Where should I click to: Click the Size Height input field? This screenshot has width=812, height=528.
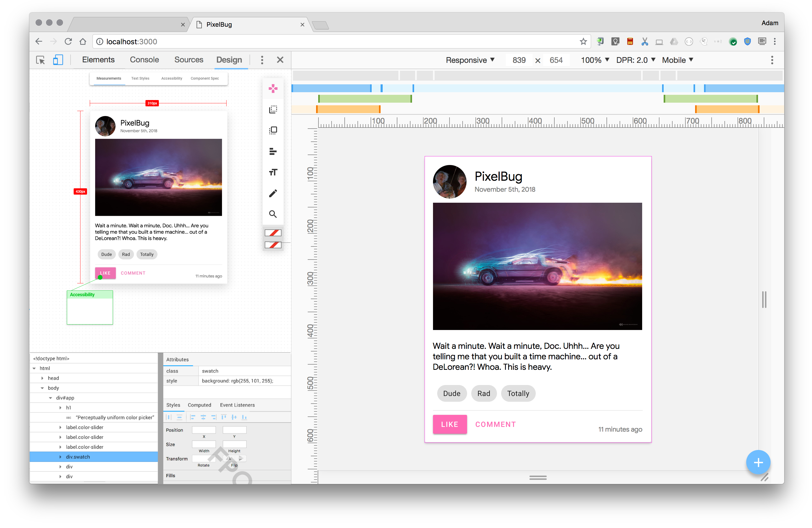coord(234,444)
